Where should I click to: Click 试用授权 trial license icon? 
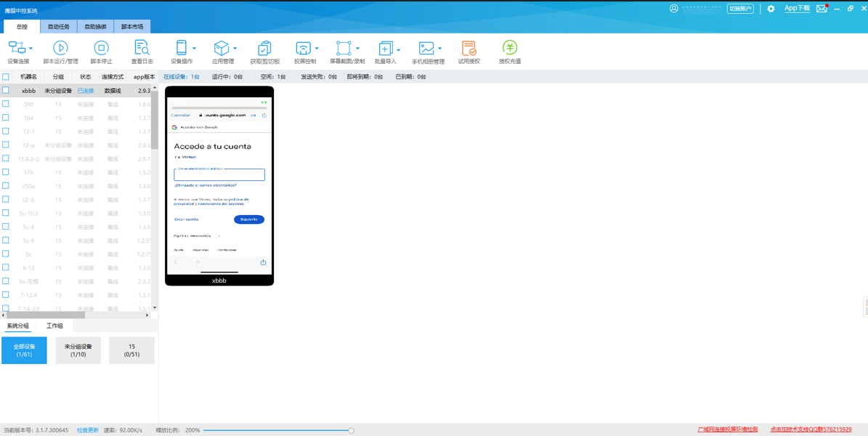point(469,48)
